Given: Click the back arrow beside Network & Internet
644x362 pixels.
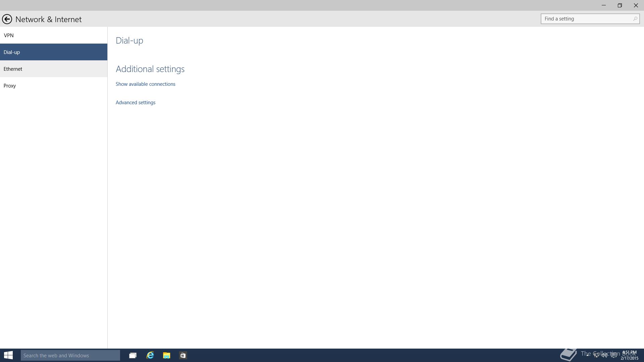Looking at the screenshot, I should coord(7,19).
